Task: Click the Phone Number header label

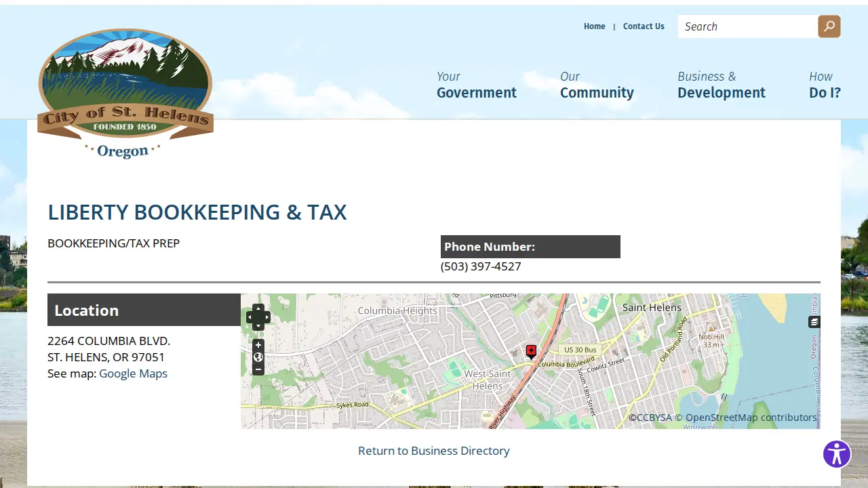Action: [530, 247]
